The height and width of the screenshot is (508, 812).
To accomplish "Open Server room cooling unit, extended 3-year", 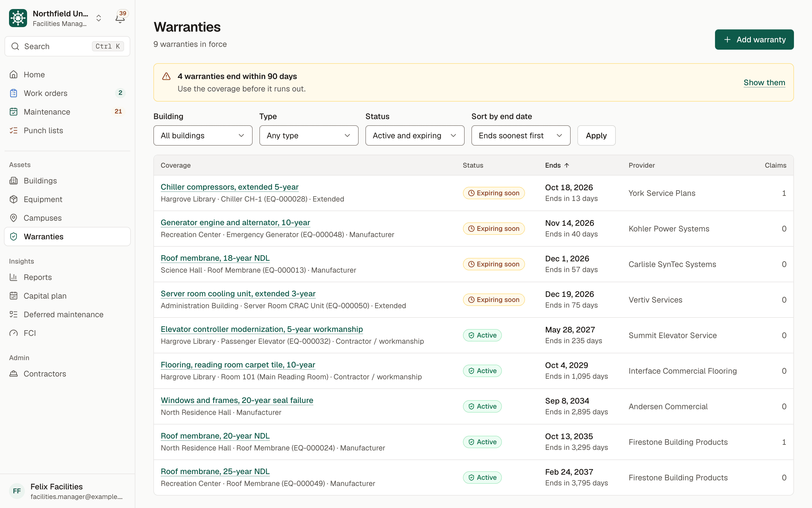I will [238, 294].
